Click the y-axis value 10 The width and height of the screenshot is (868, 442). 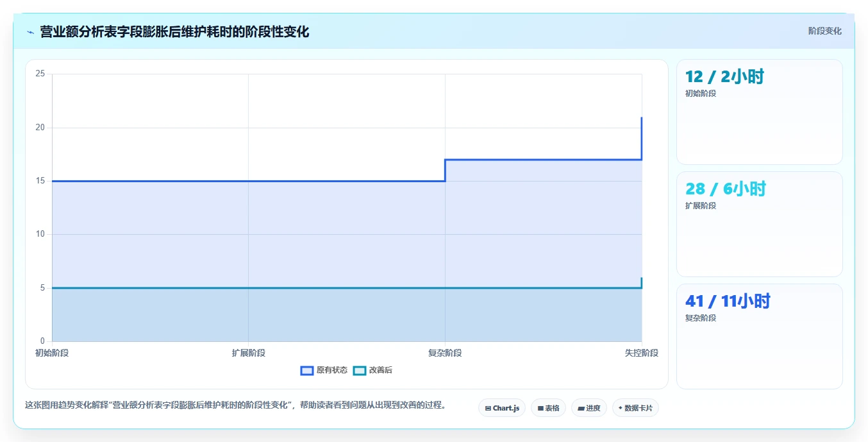click(x=40, y=234)
